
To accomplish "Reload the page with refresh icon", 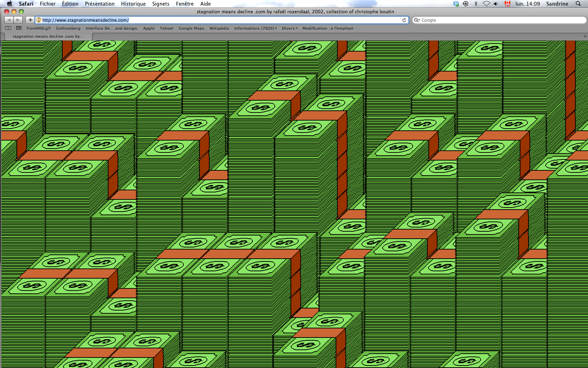I will click(x=404, y=20).
